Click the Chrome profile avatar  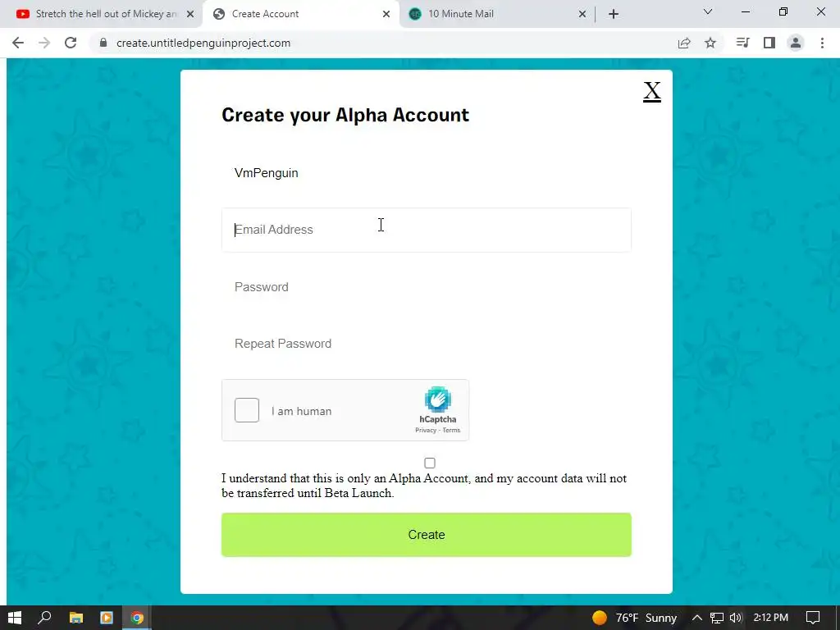click(796, 43)
